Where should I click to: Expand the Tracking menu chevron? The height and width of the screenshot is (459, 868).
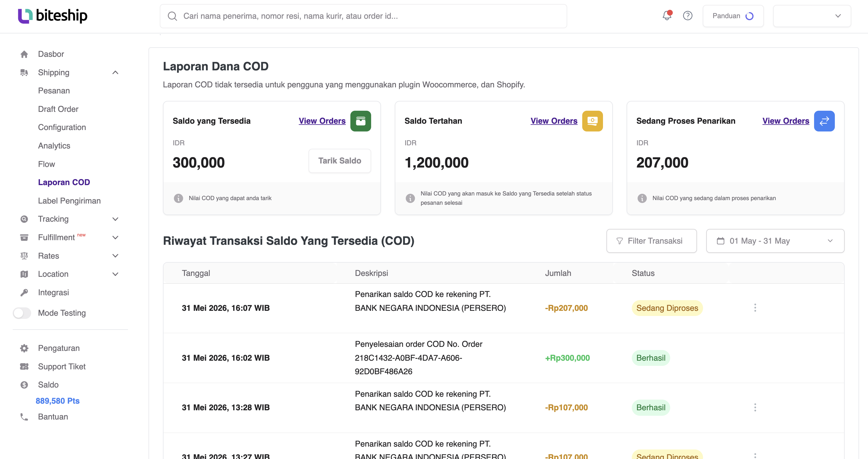[x=115, y=219]
